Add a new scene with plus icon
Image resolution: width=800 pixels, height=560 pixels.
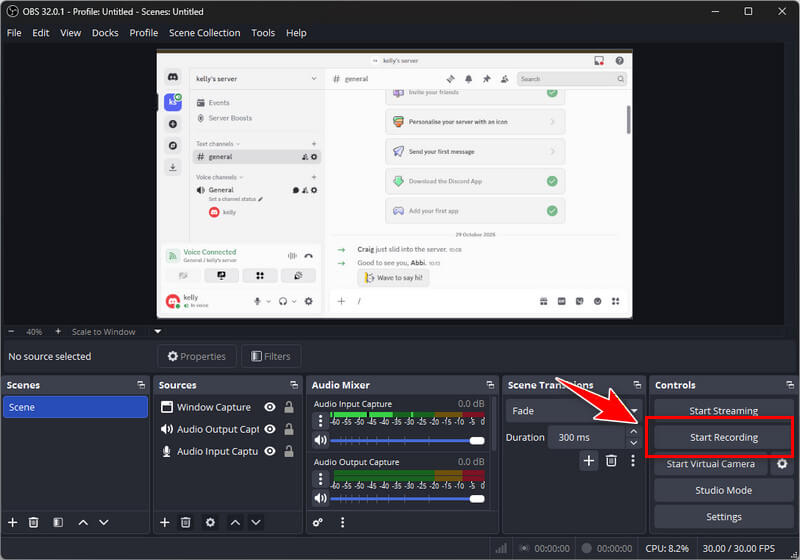(x=13, y=522)
